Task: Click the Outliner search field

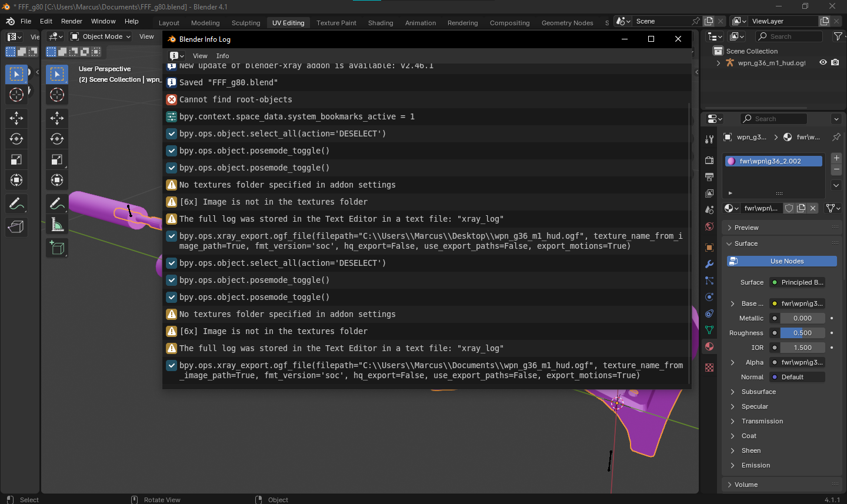Action: point(789,36)
